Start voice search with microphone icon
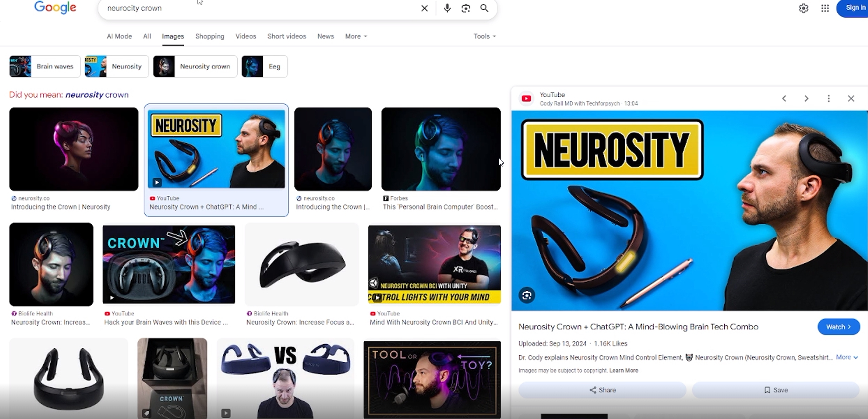 click(x=447, y=8)
